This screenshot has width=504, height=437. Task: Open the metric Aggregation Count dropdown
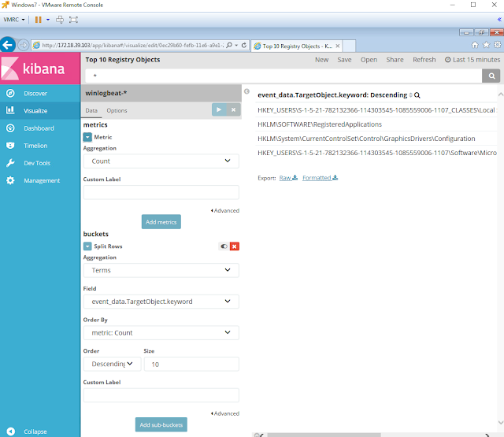pyautogui.click(x=161, y=161)
